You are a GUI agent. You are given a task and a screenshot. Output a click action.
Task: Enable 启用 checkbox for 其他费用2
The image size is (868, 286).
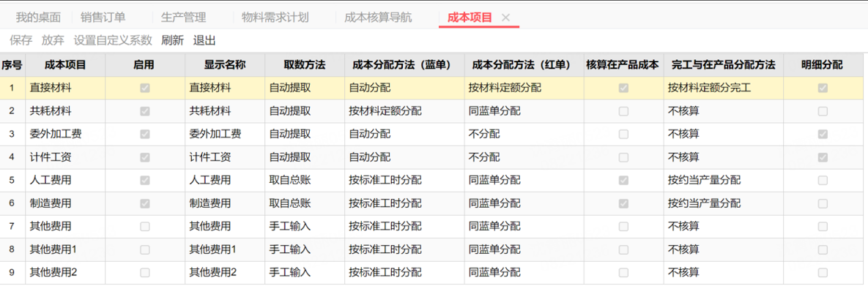[x=145, y=272]
